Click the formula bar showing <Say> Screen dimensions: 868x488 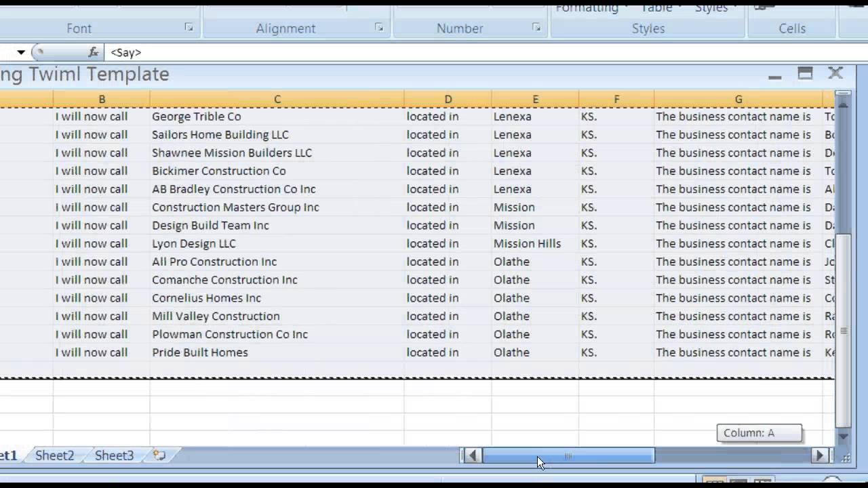click(x=485, y=52)
